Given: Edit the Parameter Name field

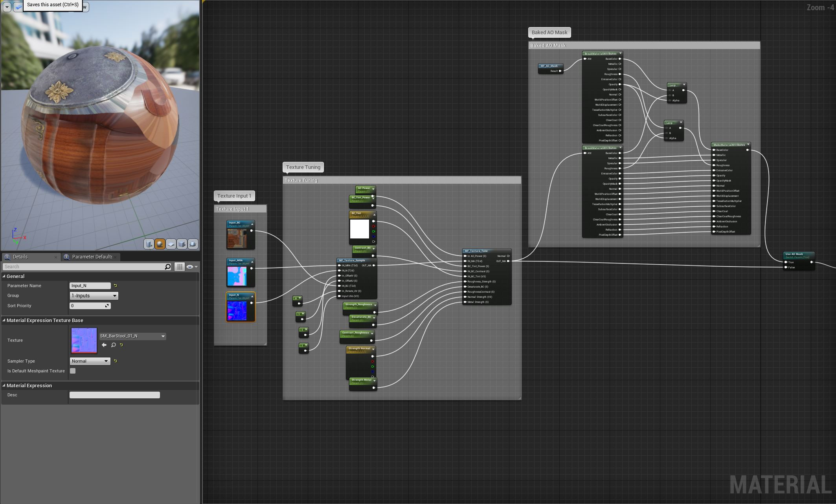Looking at the screenshot, I should tap(90, 286).
